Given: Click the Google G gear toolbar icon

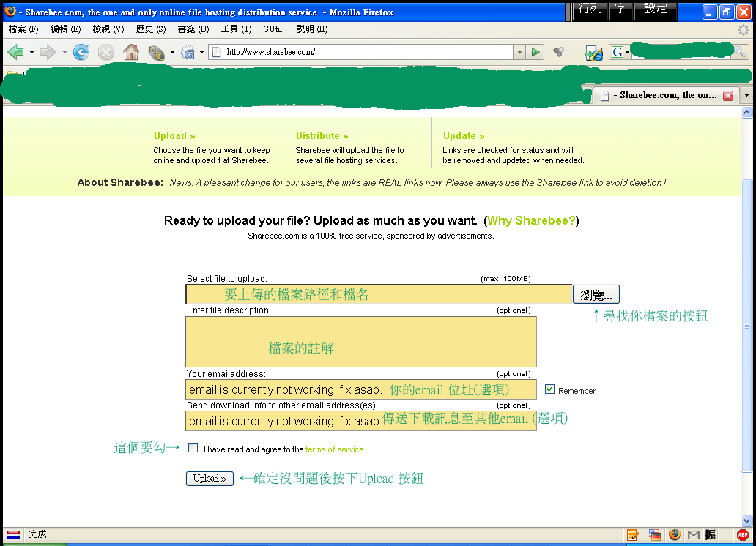Looking at the screenshot, I should coord(188,52).
